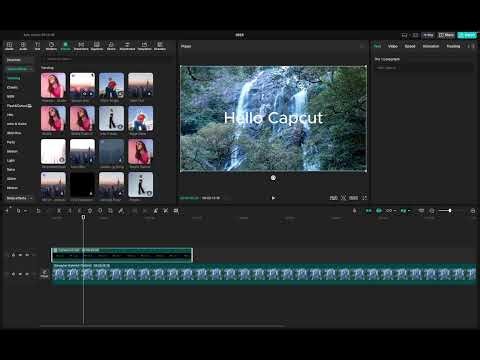
Task: Adjust the timeline zoom slider
Action: tap(450, 211)
